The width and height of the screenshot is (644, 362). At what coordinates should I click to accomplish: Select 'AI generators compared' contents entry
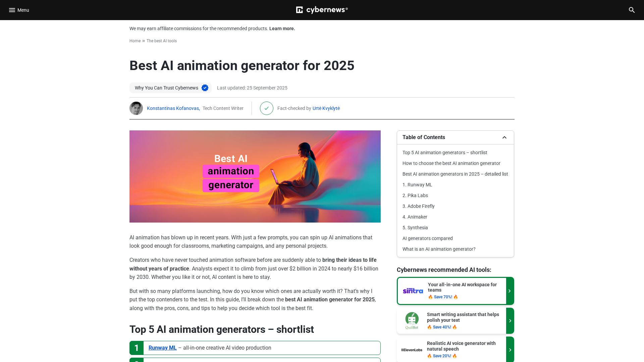[x=427, y=238]
